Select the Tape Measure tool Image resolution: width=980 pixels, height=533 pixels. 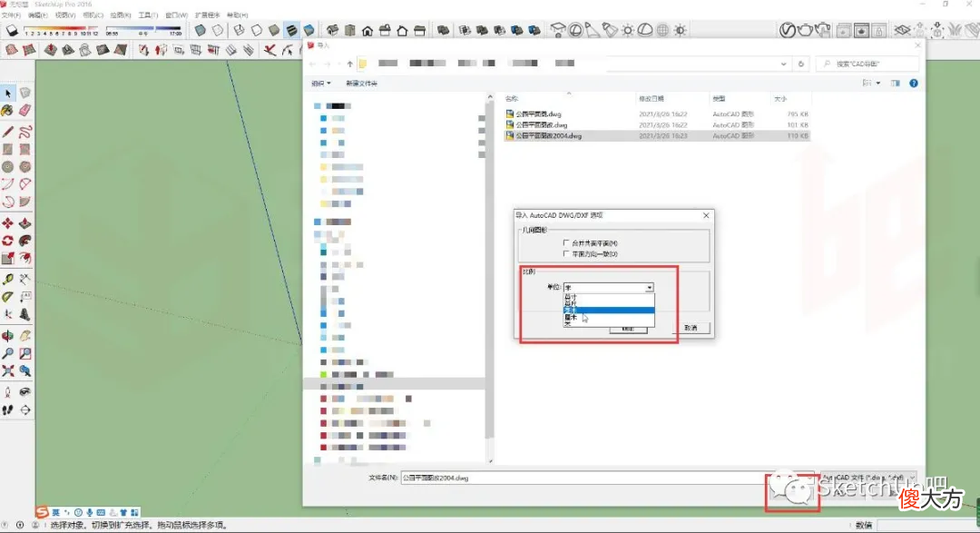[x=7, y=280]
